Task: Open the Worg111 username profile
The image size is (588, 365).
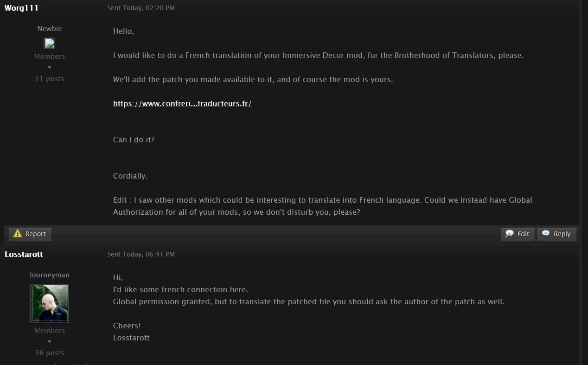Action: (x=21, y=8)
